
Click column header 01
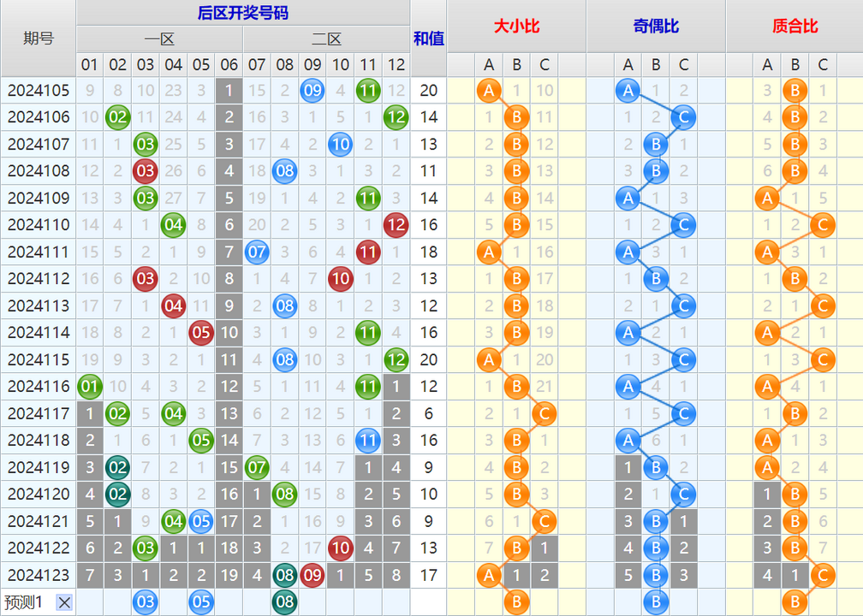(x=90, y=65)
